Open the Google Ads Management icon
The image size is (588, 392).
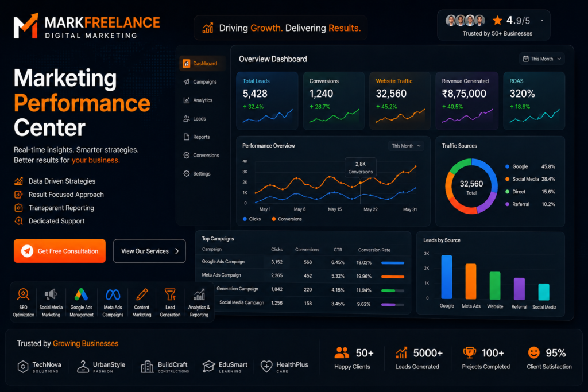(81, 294)
